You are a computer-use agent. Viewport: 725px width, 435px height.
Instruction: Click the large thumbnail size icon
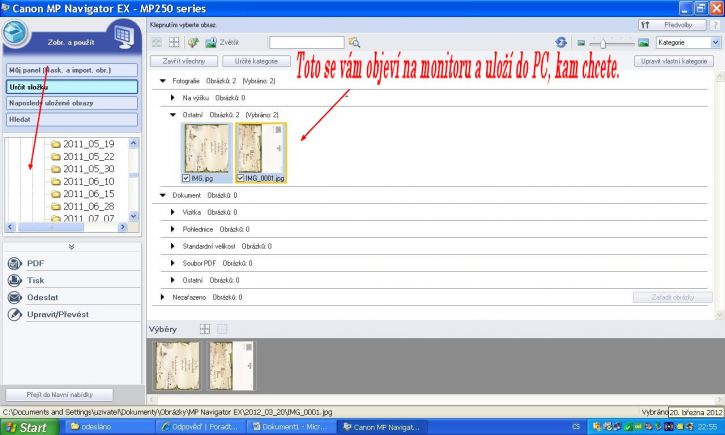[x=643, y=43]
